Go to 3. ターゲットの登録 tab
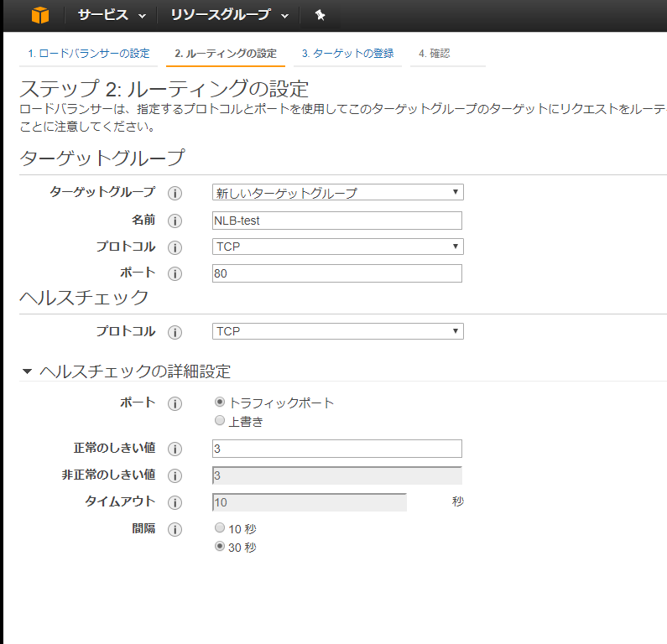667x644 pixels. pyautogui.click(x=347, y=54)
